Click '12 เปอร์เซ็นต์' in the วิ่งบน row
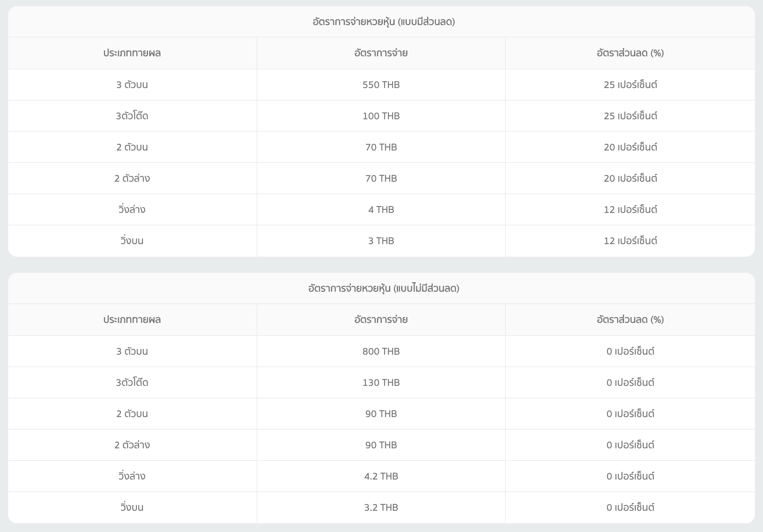This screenshot has height=532, width=763. (630, 241)
